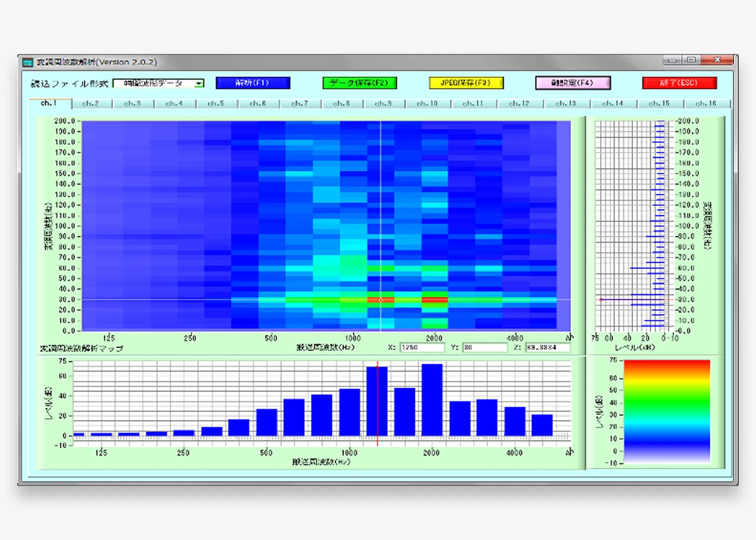The width and height of the screenshot is (756, 540).
Task: Switch to the ch.2 tab
Action: [91, 103]
